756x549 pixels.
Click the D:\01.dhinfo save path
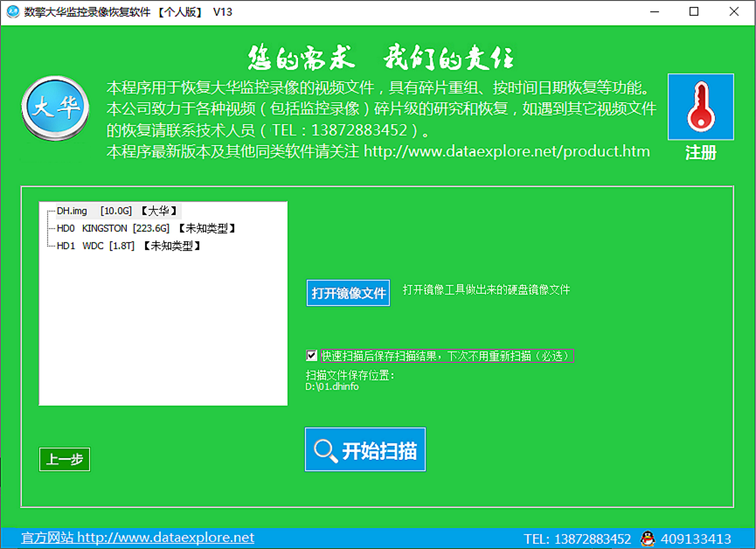[x=332, y=386]
